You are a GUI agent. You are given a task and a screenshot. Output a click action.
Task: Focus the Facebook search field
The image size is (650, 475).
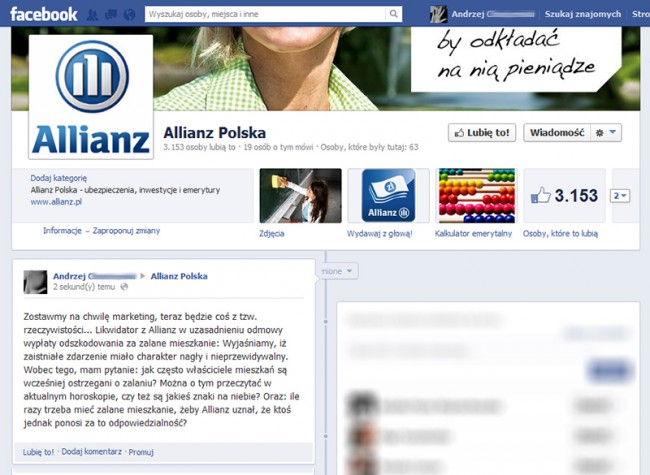[x=265, y=14]
